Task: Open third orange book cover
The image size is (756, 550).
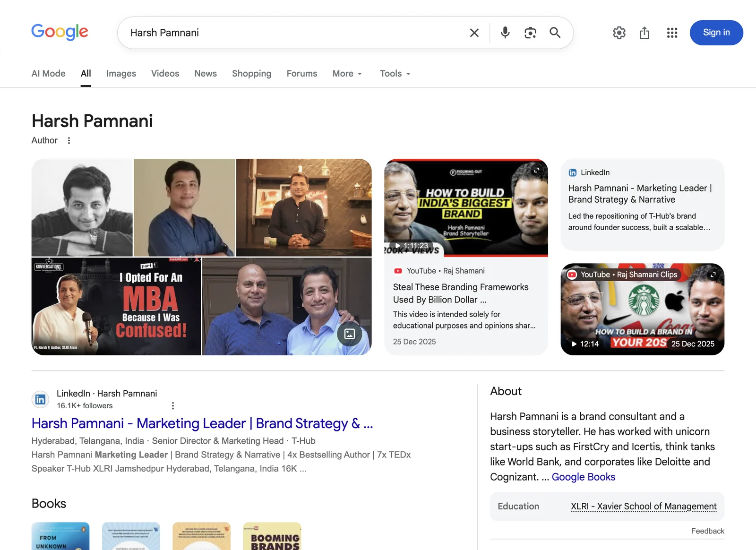Action: 201,536
